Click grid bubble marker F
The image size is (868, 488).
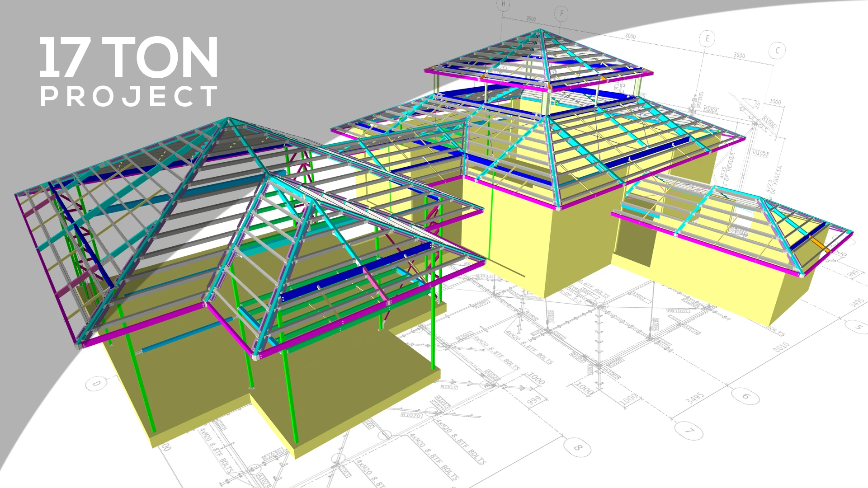[x=561, y=14]
